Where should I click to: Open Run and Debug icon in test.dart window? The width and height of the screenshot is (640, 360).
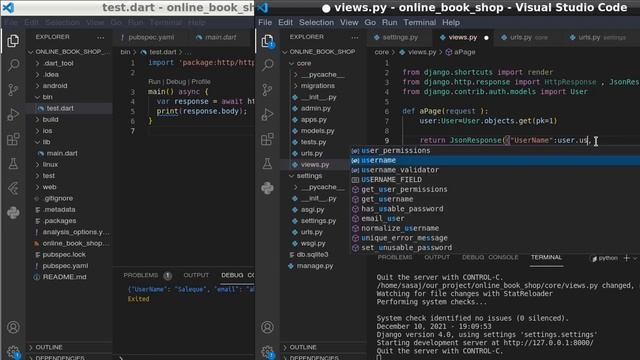(x=13, y=114)
